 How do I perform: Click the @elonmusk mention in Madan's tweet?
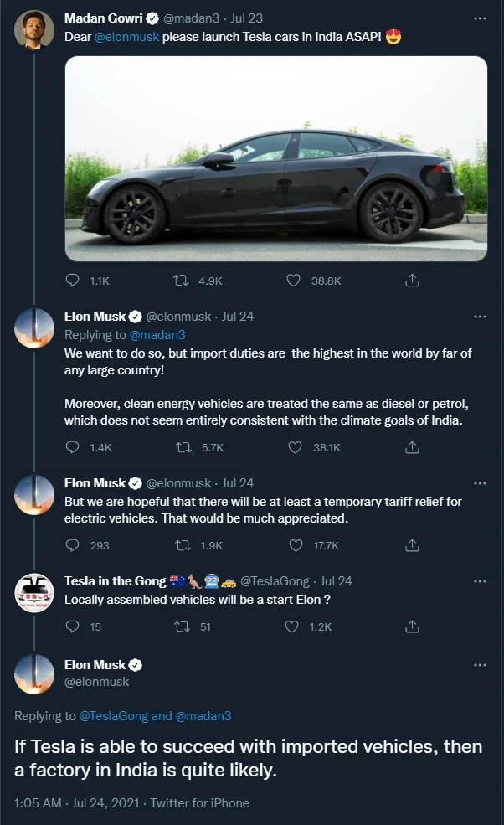pos(127,37)
